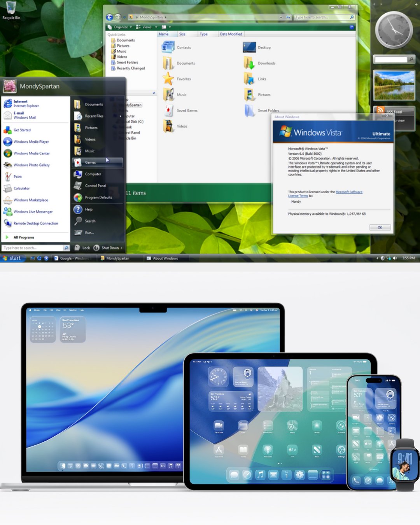
Task: Open Music in the Quick Links pane
Action: coord(119,51)
